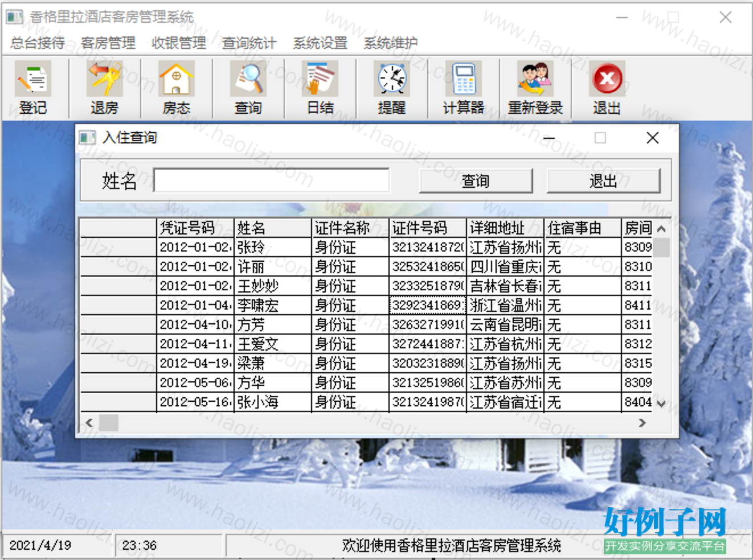Close dialog via the 退出 button
The width and height of the screenshot is (753, 560).
coord(603,181)
